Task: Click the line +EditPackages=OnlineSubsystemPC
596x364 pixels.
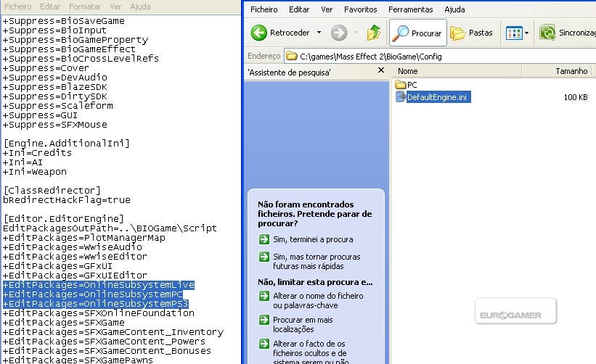Action: [x=93, y=294]
